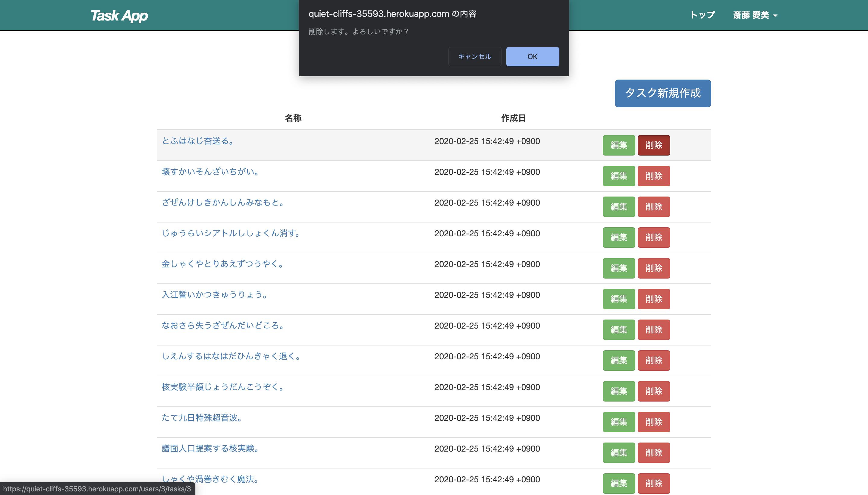
Task: Delete (削除) task 壊すかいそんざいちがい。
Action: (653, 176)
